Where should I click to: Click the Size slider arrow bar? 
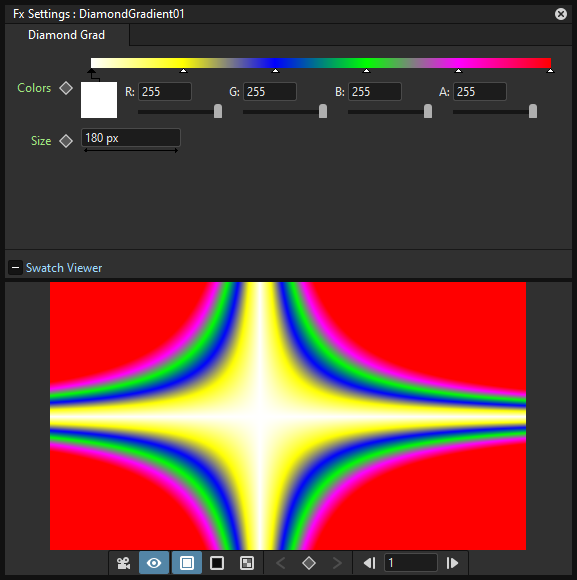(131, 150)
